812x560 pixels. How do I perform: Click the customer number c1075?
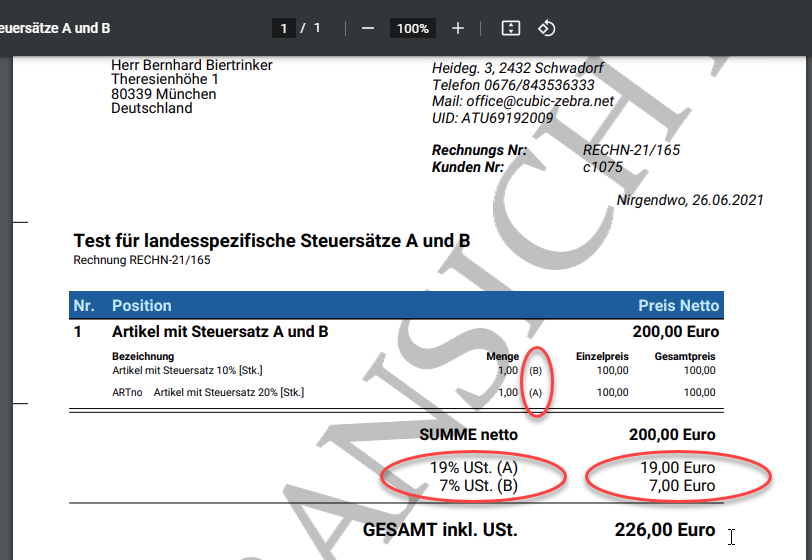pyautogui.click(x=603, y=167)
